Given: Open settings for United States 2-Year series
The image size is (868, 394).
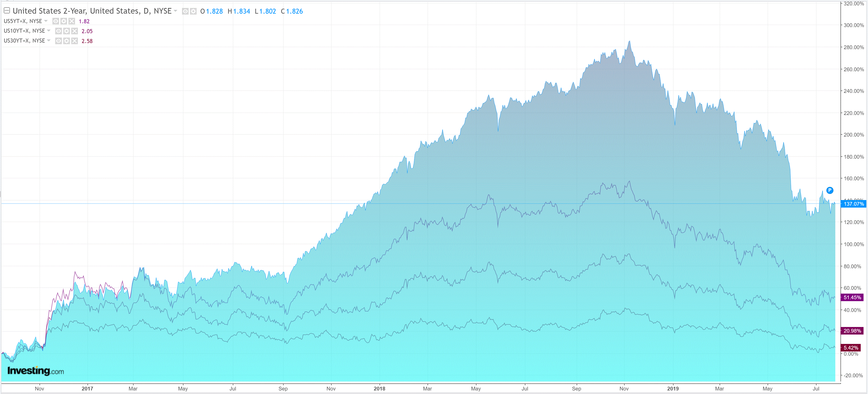Looking at the screenshot, I should pos(193,12).
